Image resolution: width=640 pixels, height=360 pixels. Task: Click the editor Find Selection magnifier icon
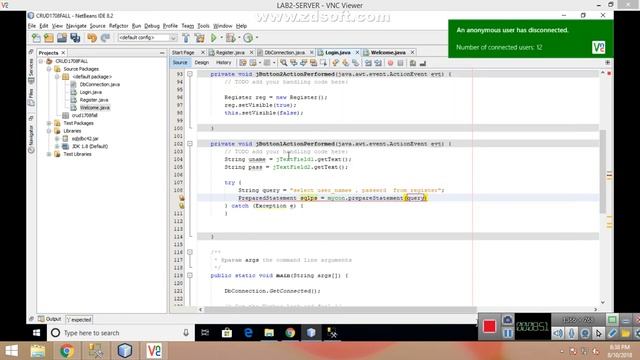(284, 63)
